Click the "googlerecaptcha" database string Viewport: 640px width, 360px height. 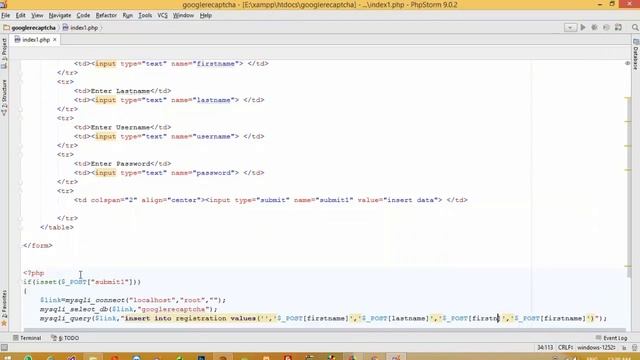(x=173, y=309)
